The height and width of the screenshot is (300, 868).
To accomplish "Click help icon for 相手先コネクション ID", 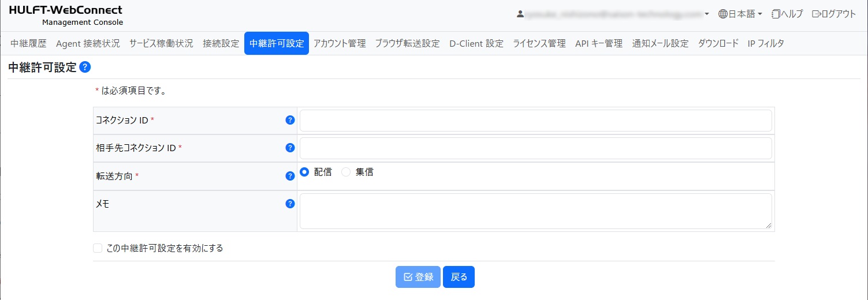I will click(290, 148).
